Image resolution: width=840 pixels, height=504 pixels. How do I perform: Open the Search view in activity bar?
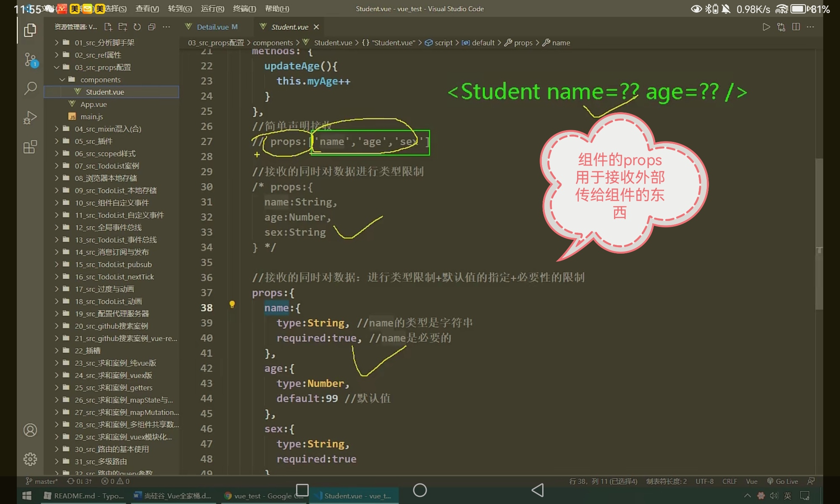coord(30,88)
